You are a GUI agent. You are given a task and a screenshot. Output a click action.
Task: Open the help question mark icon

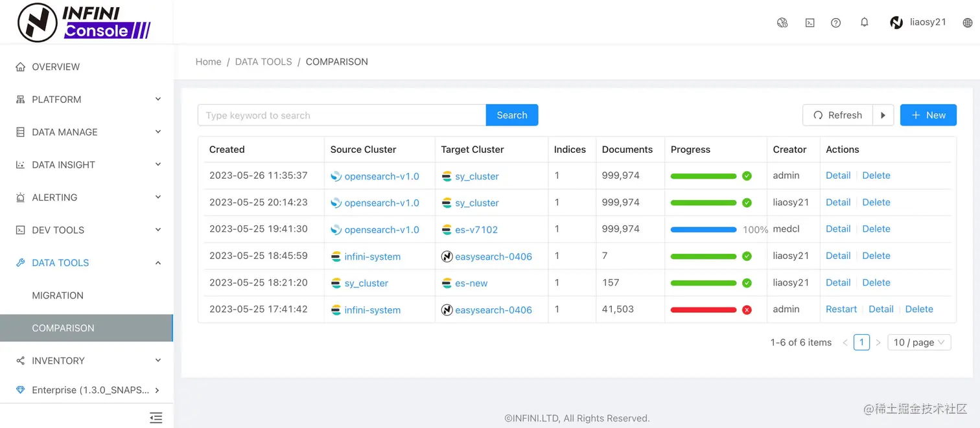click(836, 23)
